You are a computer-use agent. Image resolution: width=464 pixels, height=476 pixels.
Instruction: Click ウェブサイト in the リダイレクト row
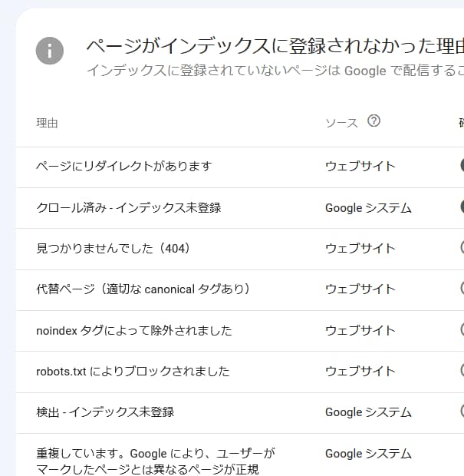pyautogui.click(x=360, y=167)
